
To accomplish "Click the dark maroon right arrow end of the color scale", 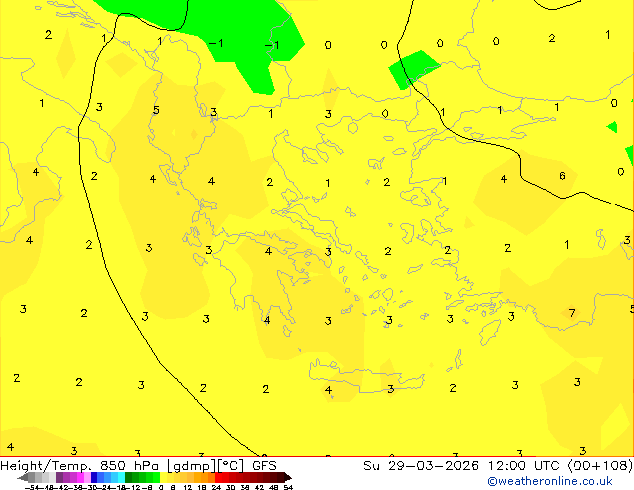I will click(287, 477).
